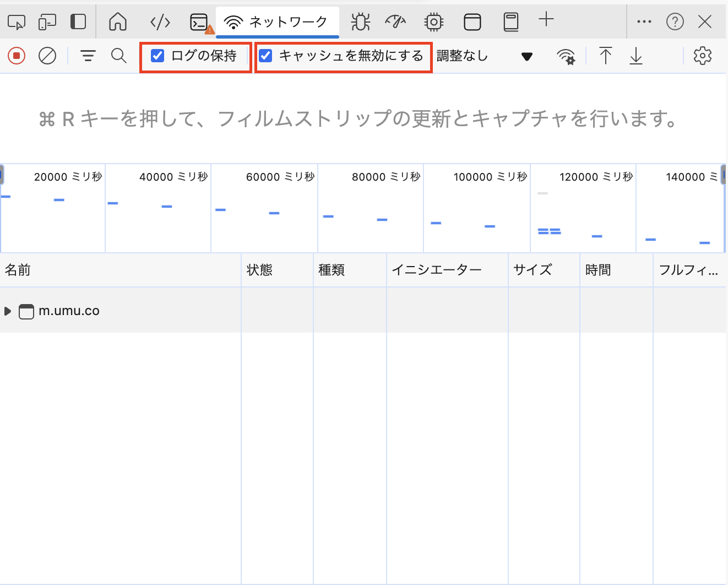
Task: Clear the network log
Action: pos(47,56)
